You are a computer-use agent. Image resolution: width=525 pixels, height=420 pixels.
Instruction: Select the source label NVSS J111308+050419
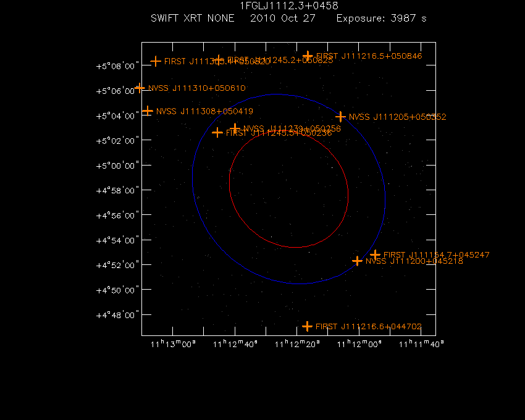(204, 111)
